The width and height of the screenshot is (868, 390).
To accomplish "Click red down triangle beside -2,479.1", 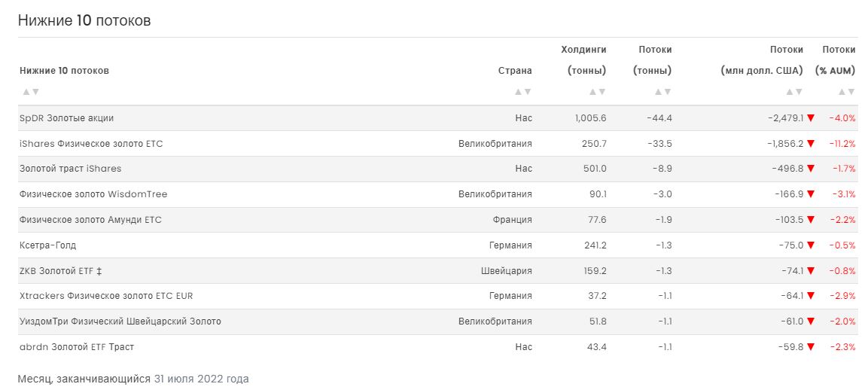I will 811,118.
